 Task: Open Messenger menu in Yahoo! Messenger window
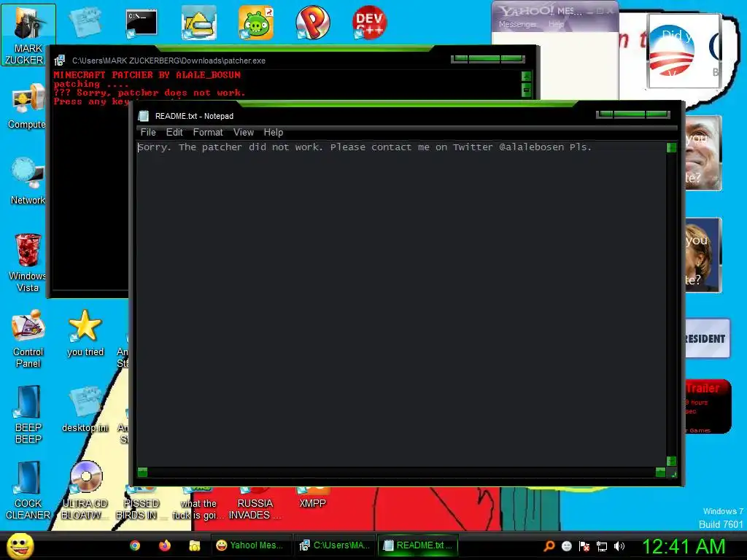click(518, 24)
